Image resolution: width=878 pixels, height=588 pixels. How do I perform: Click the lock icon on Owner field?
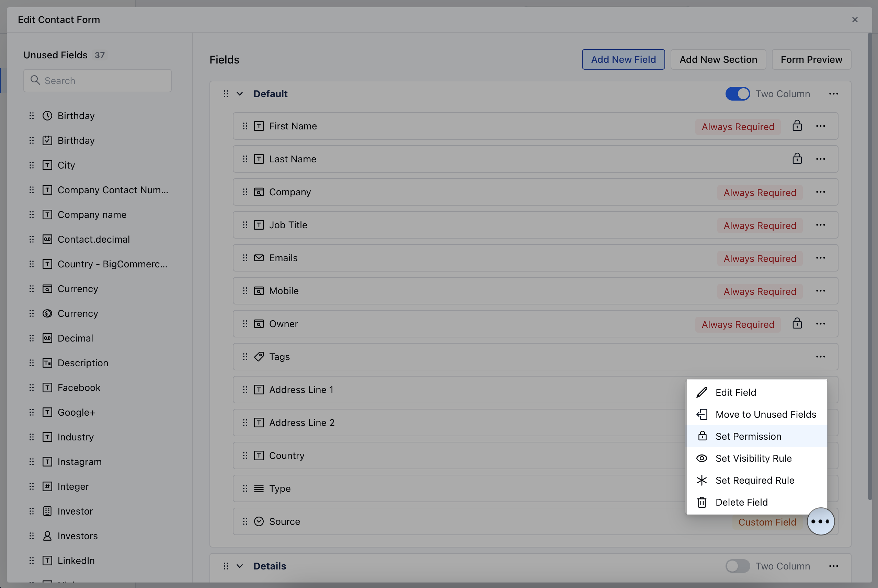pos(797,324)
